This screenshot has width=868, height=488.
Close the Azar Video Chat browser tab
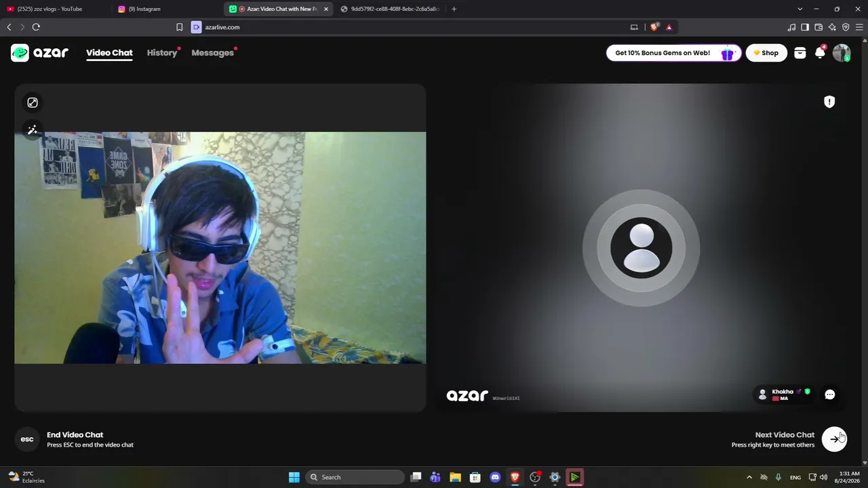(x=325, y=9)
